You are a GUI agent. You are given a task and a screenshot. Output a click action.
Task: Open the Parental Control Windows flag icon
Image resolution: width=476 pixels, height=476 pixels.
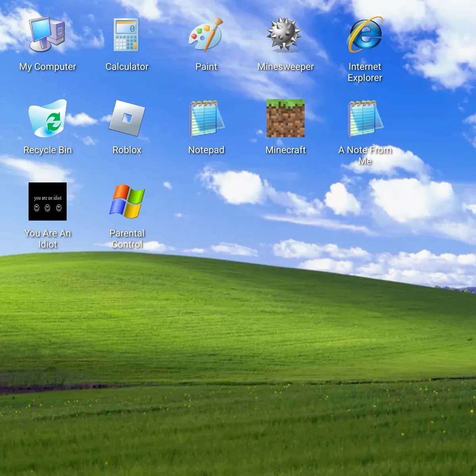coord(127,202)
